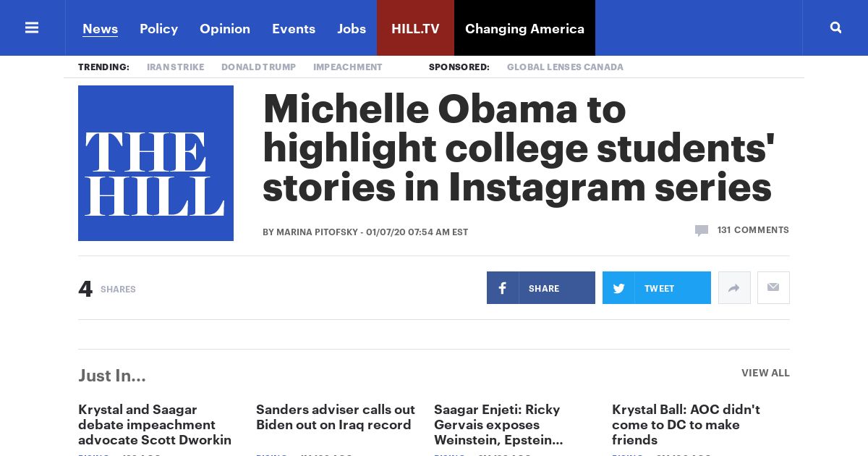Screen dimensions: 868x456
Task: Visit sponsored Global Lenses Canada link
Action: pos(565,67)
